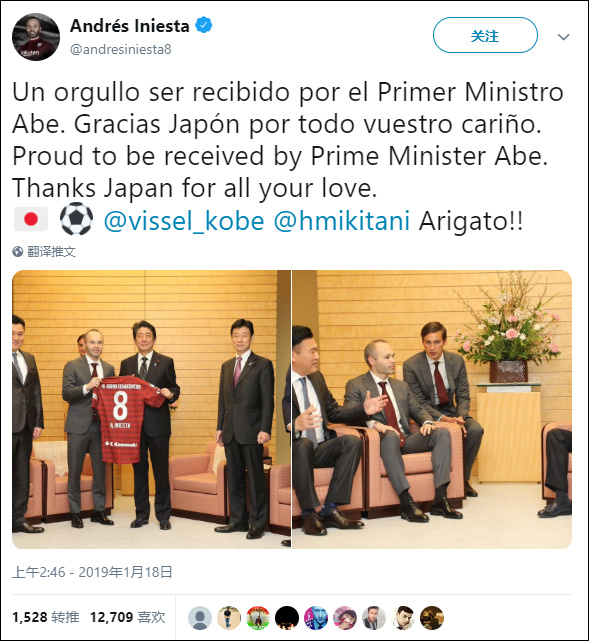
Task: Click the Japan flag emoji
Action: (x=31, y=220)
